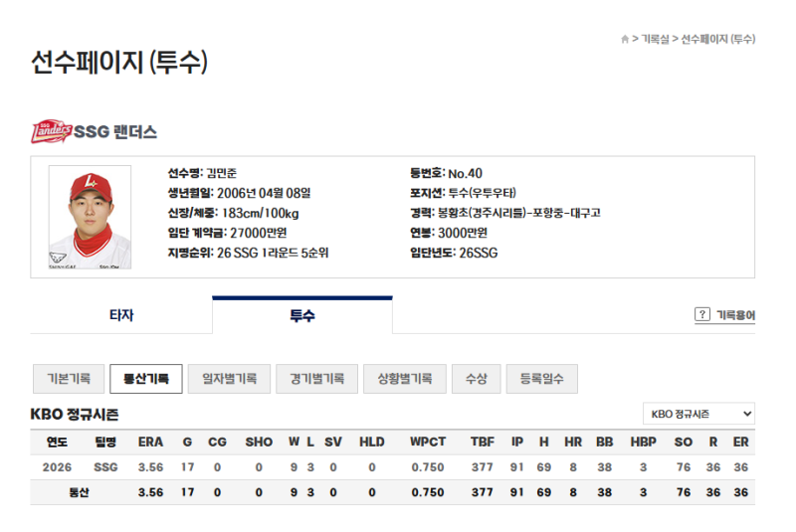Click the CG column header
The height and width of the screenshot is (532, 796).
pyautogui.click(x=217, y=443)
